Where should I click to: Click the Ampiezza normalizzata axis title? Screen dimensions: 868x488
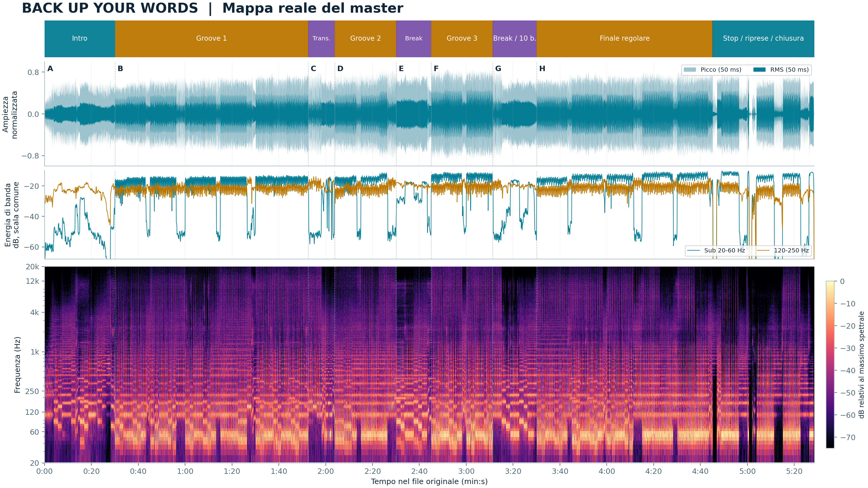pos(10,114)
